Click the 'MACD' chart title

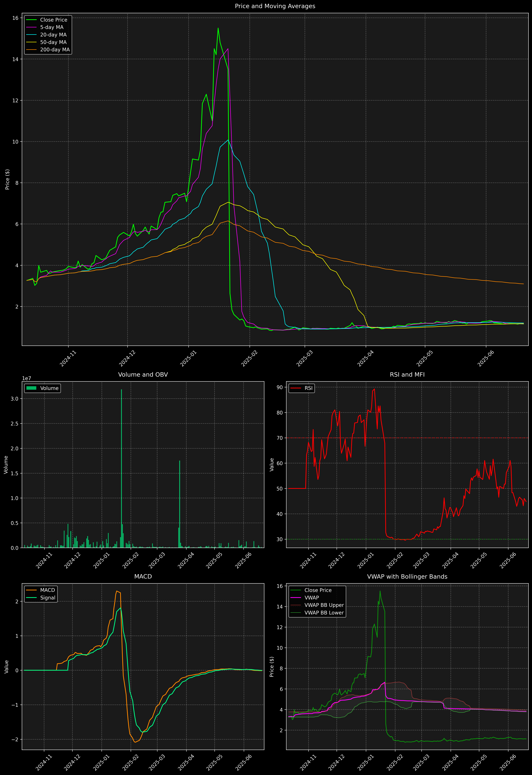pyautogui.click(x=143, y=577)
